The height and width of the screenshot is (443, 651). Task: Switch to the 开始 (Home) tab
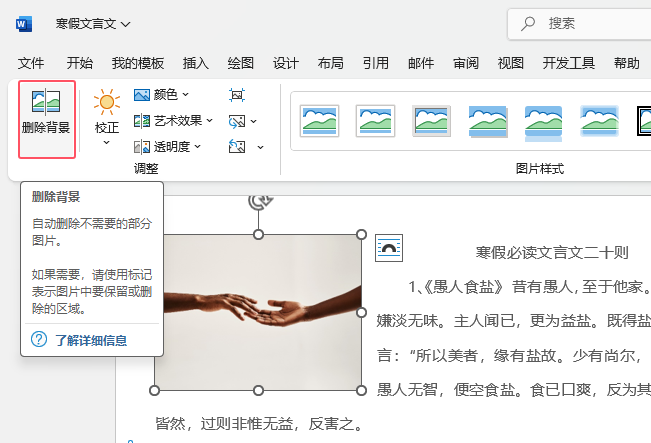pos(80,63)
